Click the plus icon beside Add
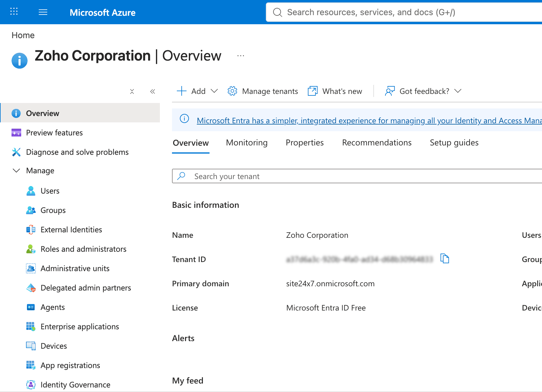The image size is (542, 392). click(x=181, y=91)
